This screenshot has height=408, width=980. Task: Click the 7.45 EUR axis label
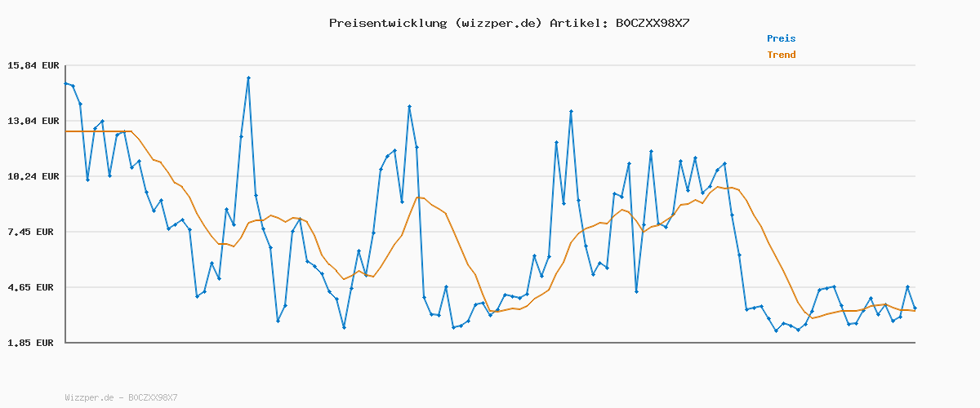pyautogui.click(x=33, y=232)
